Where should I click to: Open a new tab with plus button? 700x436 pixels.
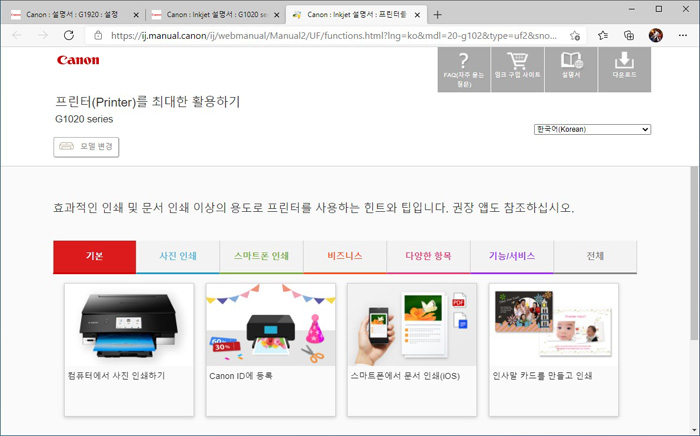tap(438, 15)
